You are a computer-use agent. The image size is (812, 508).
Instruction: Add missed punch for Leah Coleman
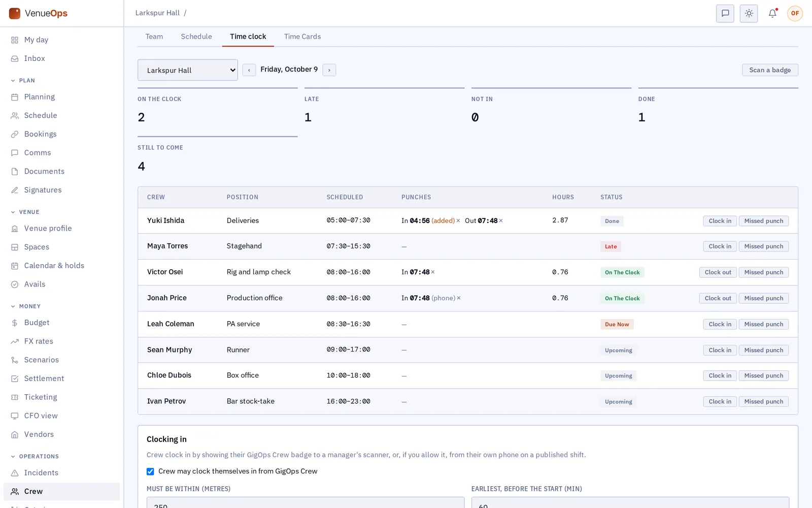click(x=763, y=324)
